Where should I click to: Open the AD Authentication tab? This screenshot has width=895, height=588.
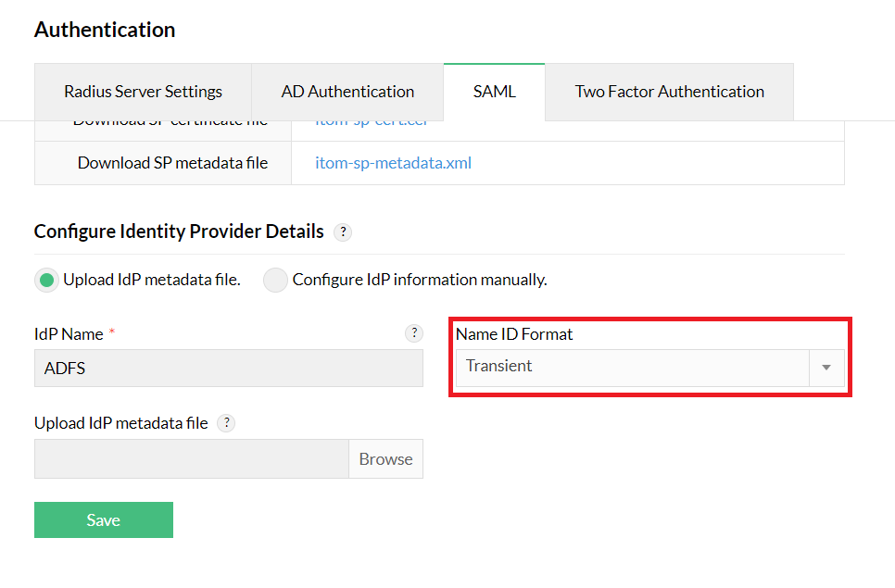click(347, 92)
